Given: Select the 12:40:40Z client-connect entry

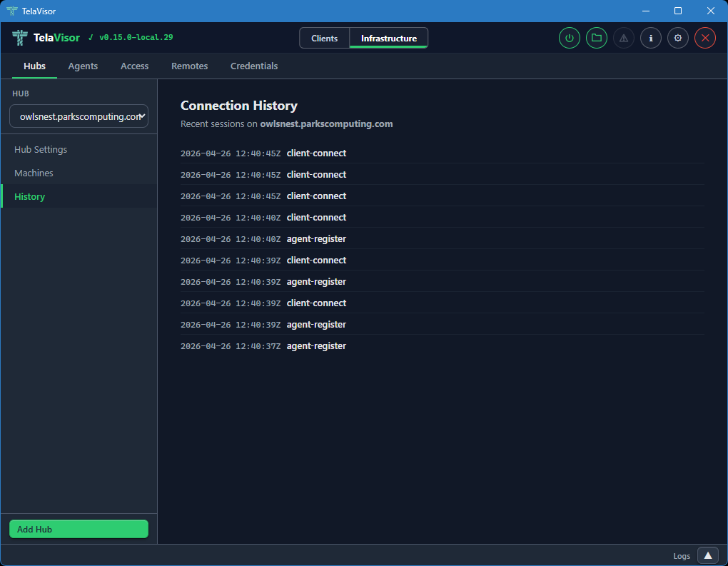Looking at the screenshot, I should [x=442, y=217].
